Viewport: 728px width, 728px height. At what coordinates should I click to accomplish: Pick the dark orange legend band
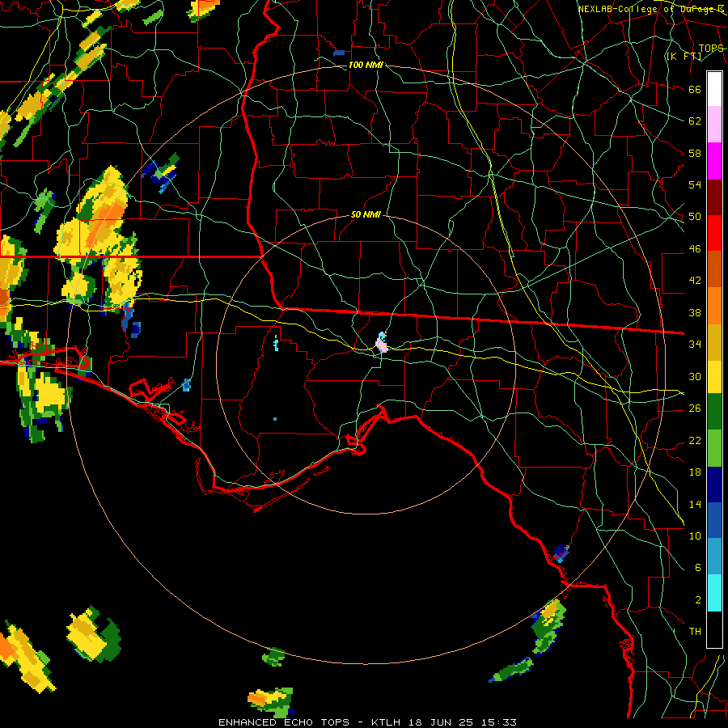pyautogui.click(x=714, y=269)
